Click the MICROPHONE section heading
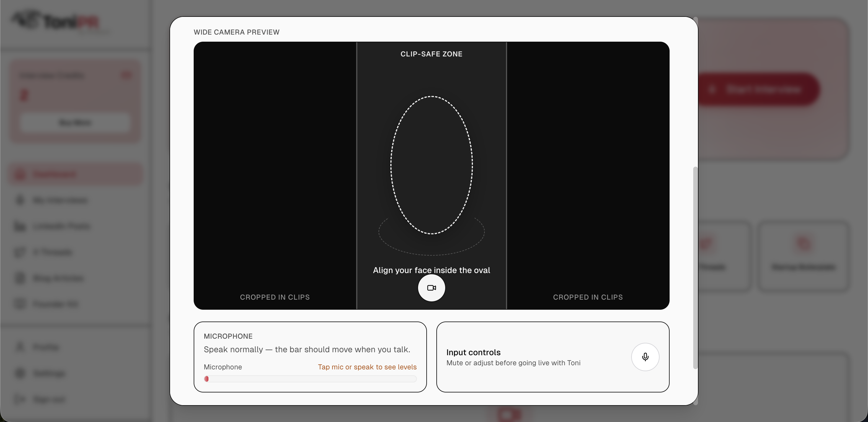The width and height of the screenshot is (868, 422). point(228,336)
